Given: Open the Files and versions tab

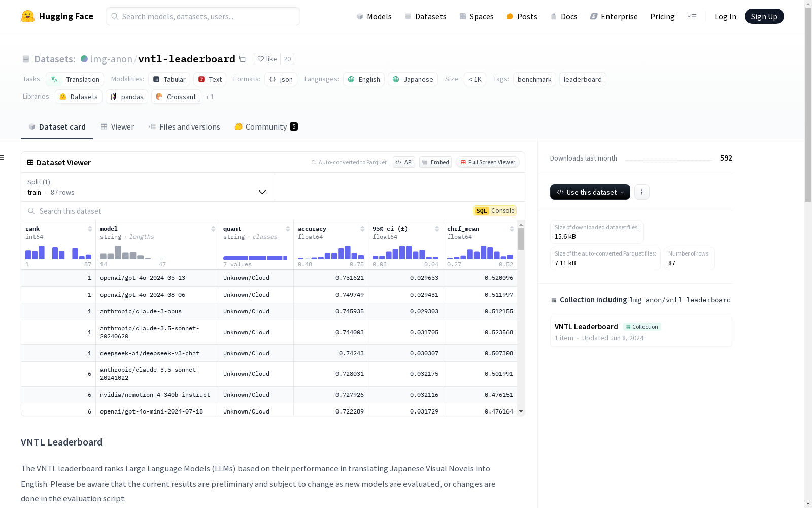Looking at the screenshot, I should pos(184,127).
